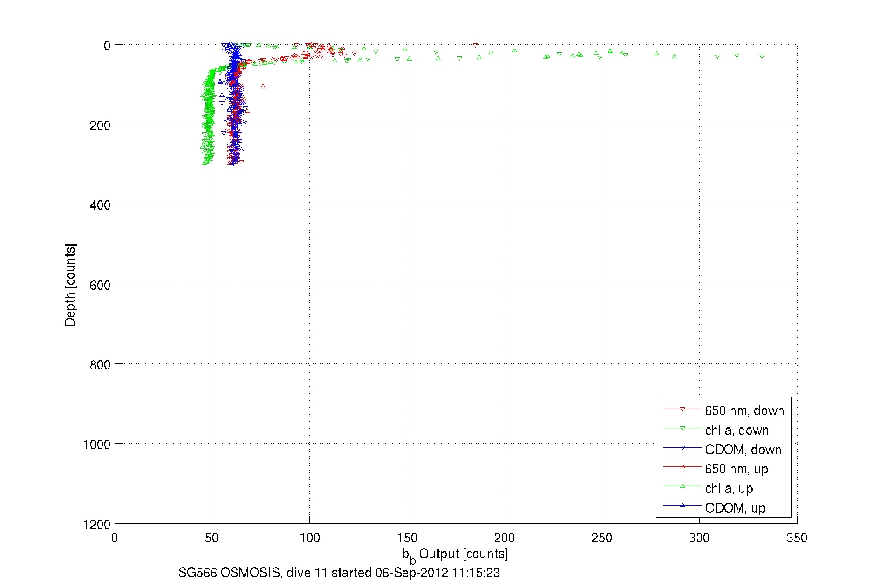
Task: Click the green up-triangle marker in legend
Action: point(683,486)
